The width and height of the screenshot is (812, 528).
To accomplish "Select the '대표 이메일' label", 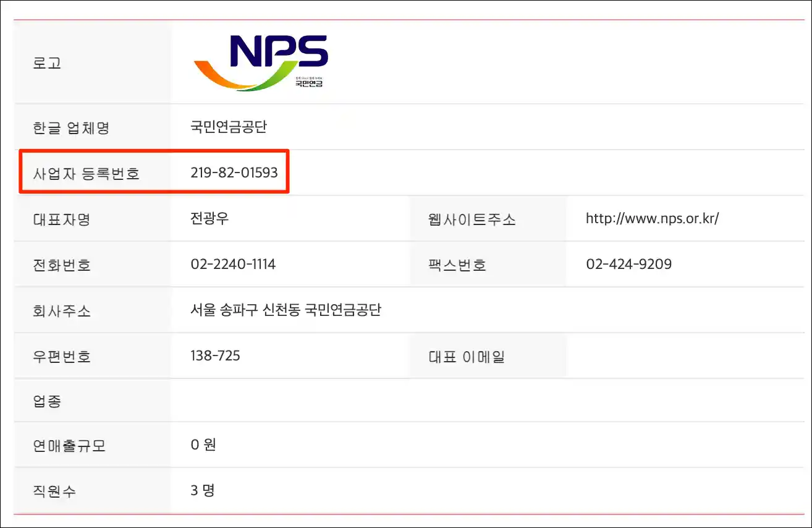I will (x=467, y=357).
